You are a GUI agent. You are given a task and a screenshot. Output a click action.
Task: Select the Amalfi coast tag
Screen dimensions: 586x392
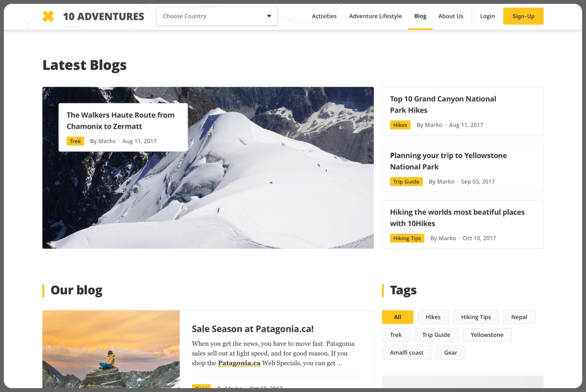tap(407, 353)
